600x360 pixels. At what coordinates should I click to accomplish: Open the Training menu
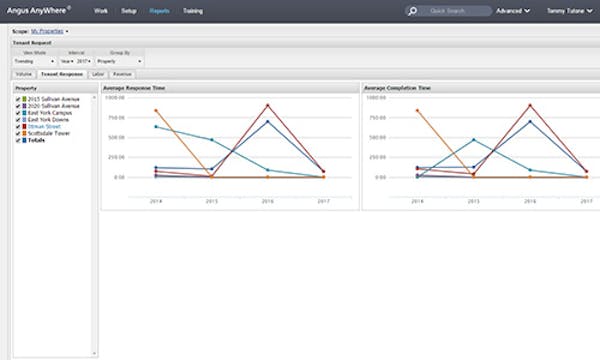(x=193, y=11)
